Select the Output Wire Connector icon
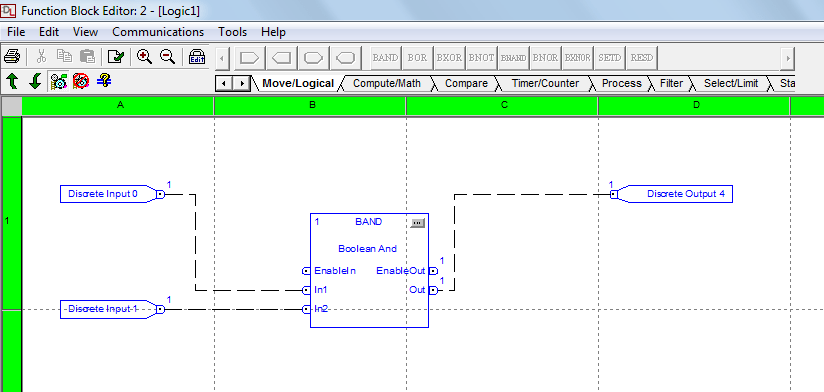 [x=346, y=58]
